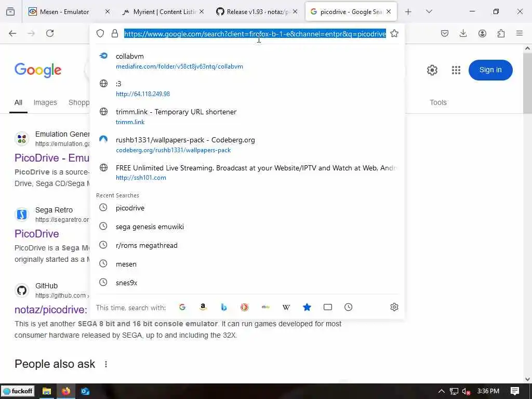Close the picodrive Google Search tab
532x399 pixels.
tap(389, 11)
